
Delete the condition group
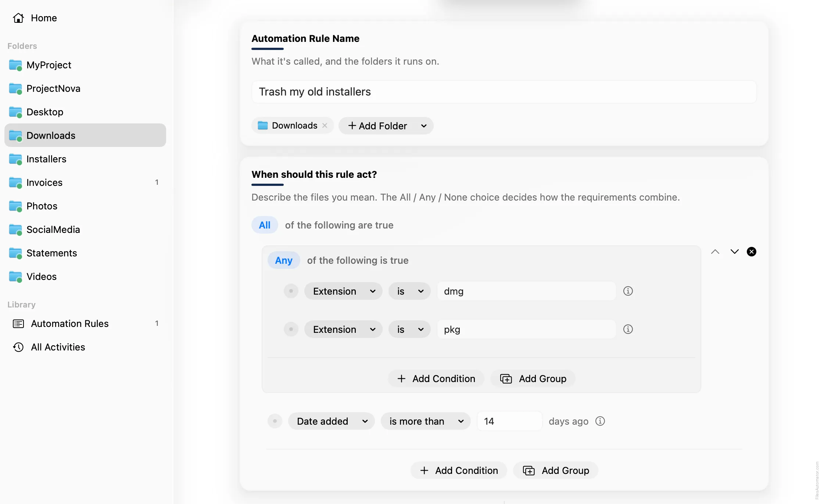752,252
